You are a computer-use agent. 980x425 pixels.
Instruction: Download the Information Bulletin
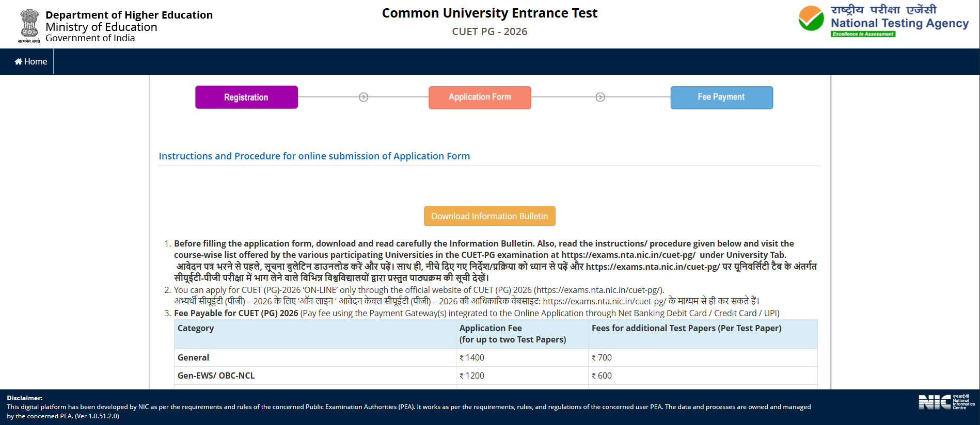(489, 216)
